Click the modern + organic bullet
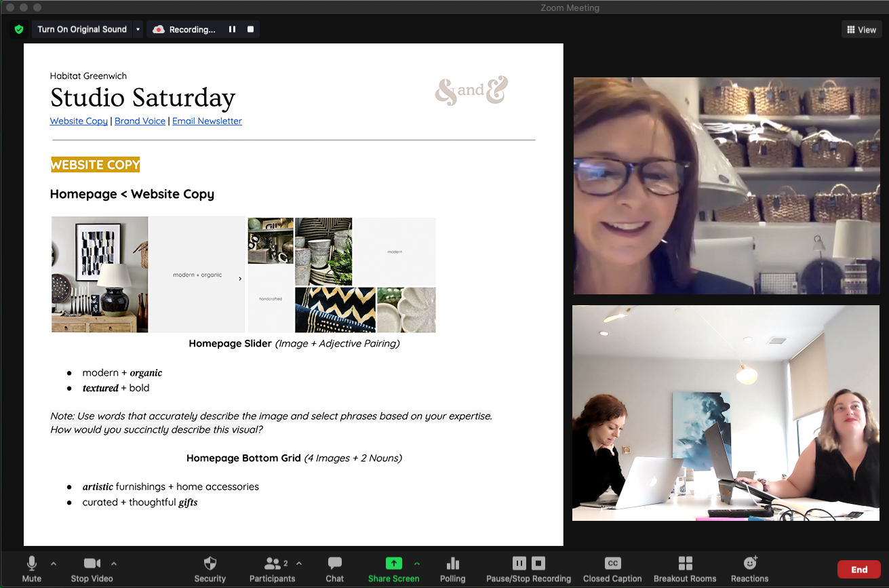 click(122, 373)
